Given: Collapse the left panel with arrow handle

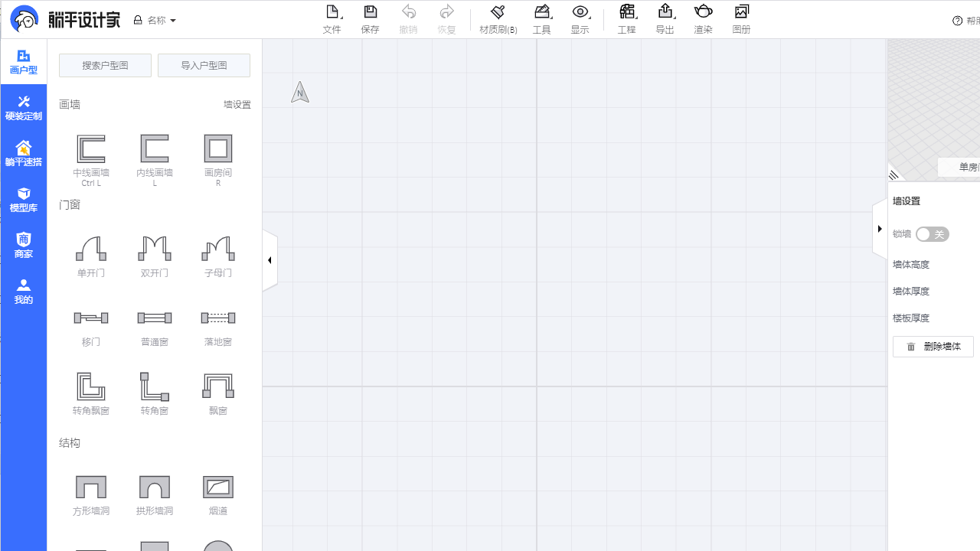Looking at the screenshot, I should (x=269, y=260).
